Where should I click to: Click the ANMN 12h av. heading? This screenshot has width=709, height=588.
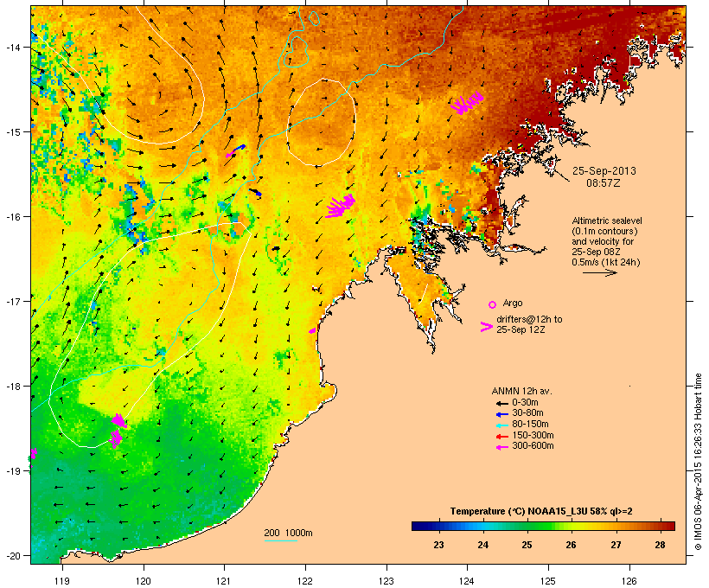click(x=521, y=391)
